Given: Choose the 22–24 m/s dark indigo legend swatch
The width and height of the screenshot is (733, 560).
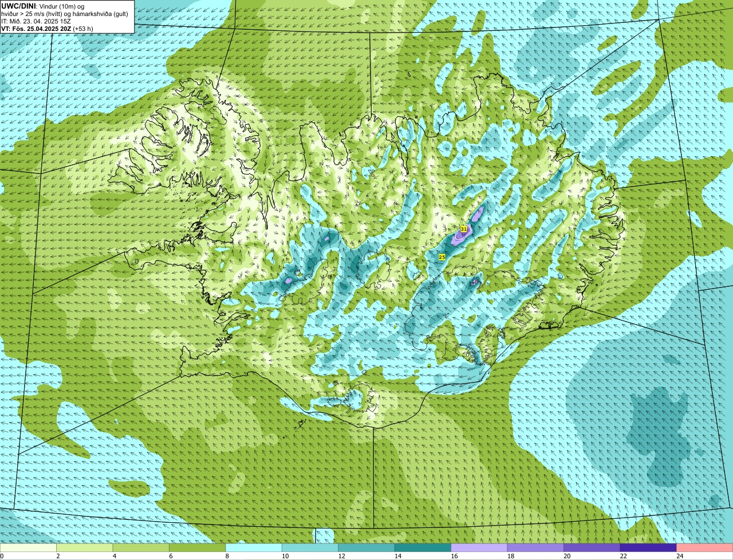Looking at the screenshot, I should pyautogui.click(x=649, y=547).
